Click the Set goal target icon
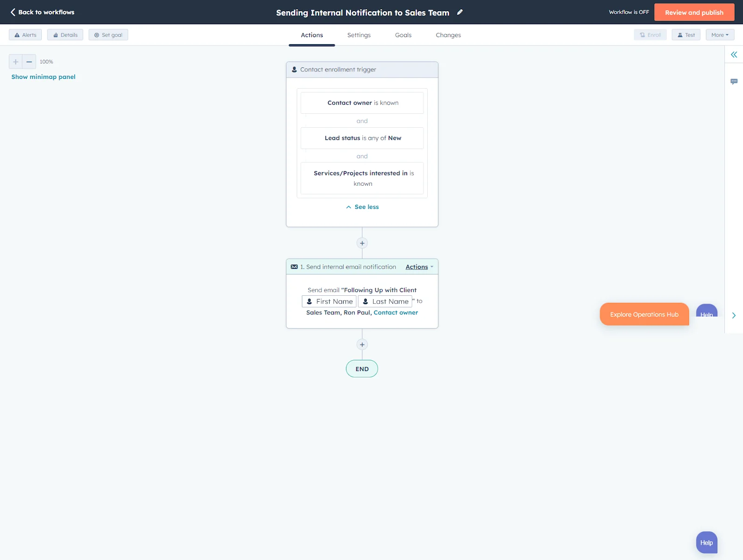The width and height of the screenshot is (743, 560). [96, 34]
